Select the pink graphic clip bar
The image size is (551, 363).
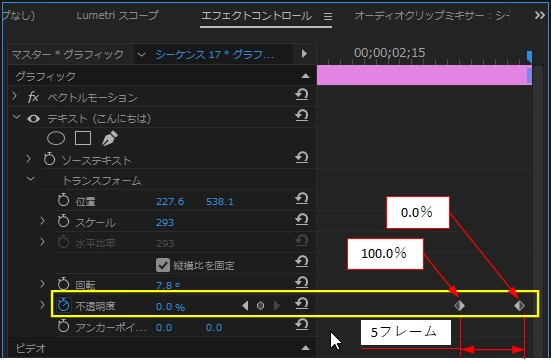point(424,76)
